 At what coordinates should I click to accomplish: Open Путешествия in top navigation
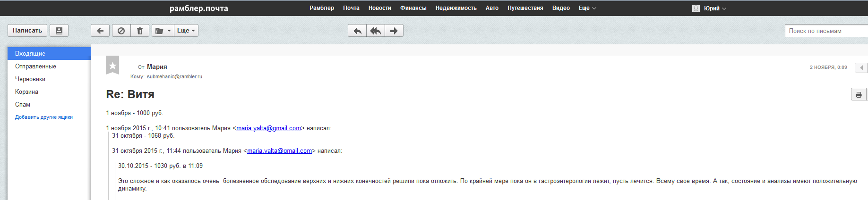click(x=525, y=8)
